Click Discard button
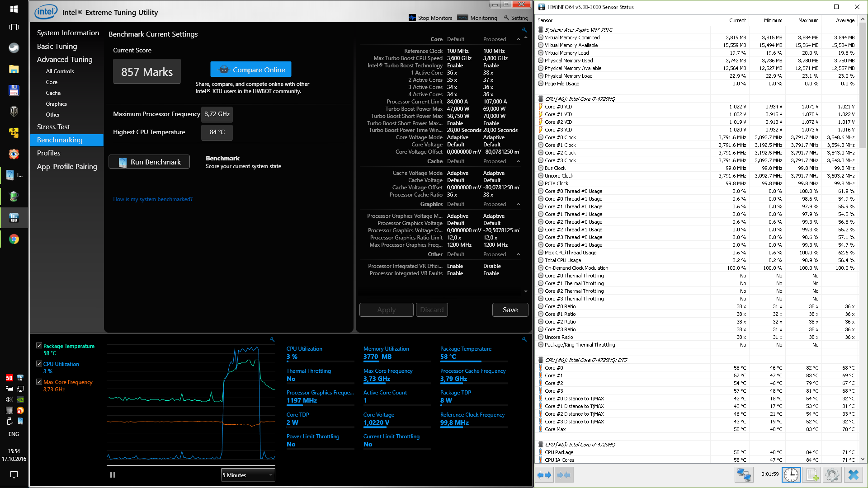 [x=432, y=310]
